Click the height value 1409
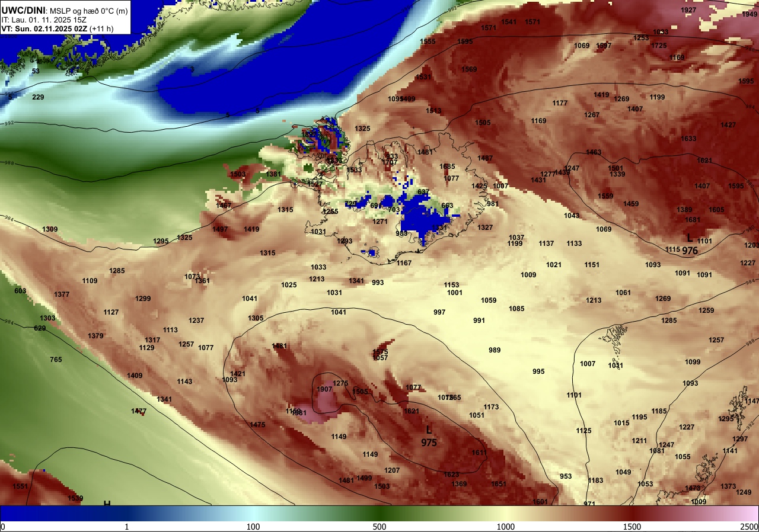Screen dimensions: 759x532 point(135,376)
